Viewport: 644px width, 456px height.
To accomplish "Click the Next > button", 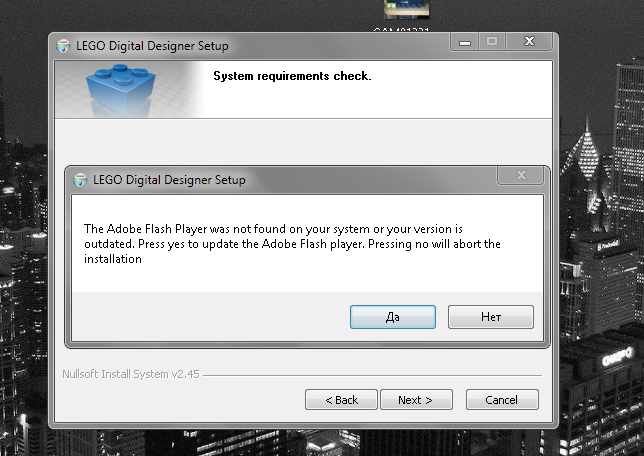I will click(x=416, y=400).
